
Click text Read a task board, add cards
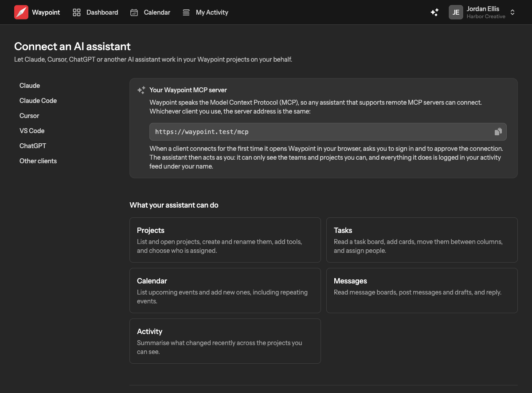click(x=418, y=246)
